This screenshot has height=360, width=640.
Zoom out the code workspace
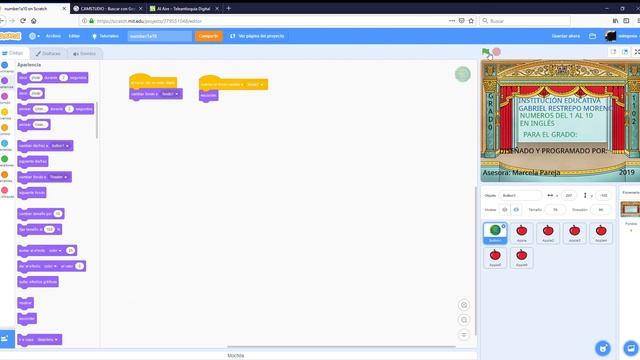464,320
